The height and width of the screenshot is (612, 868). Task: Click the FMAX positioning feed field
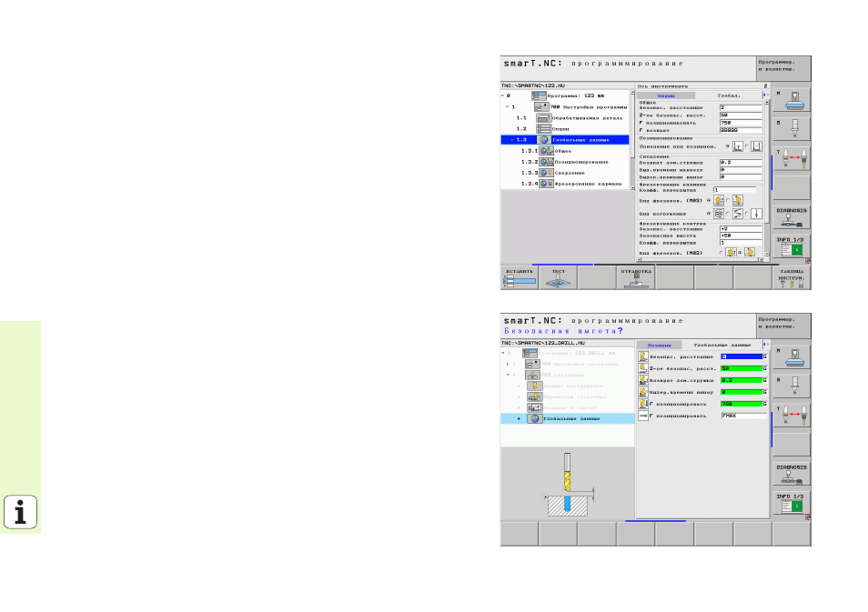click(x=744, y=416)
